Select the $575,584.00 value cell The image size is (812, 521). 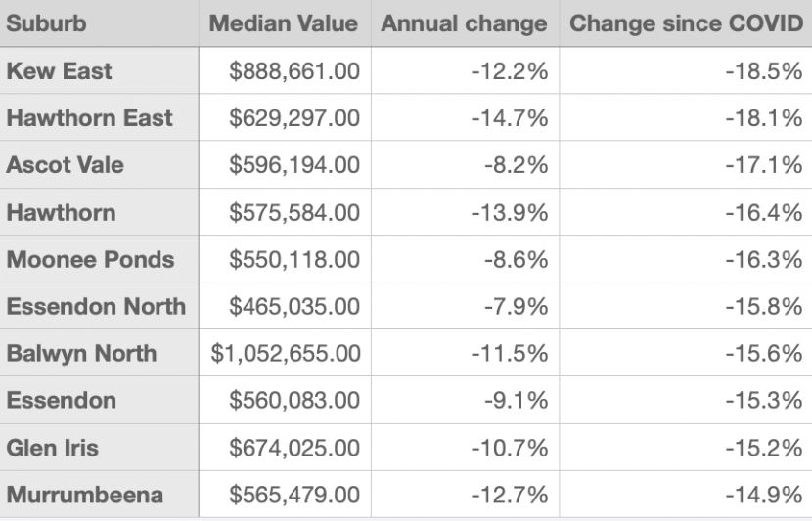(293, 213)
